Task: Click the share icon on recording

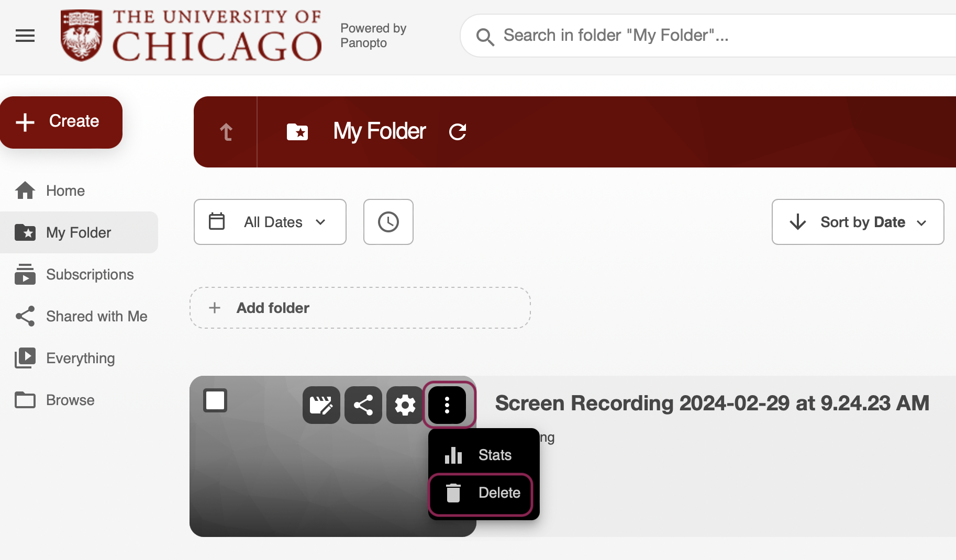Action: tap(363, 405)
